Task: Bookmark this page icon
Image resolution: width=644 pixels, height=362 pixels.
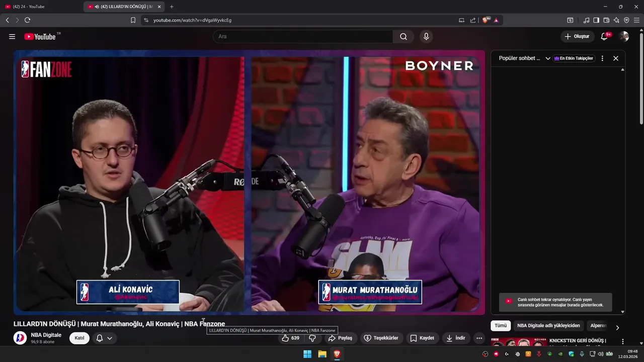Action: coord(133,20)
